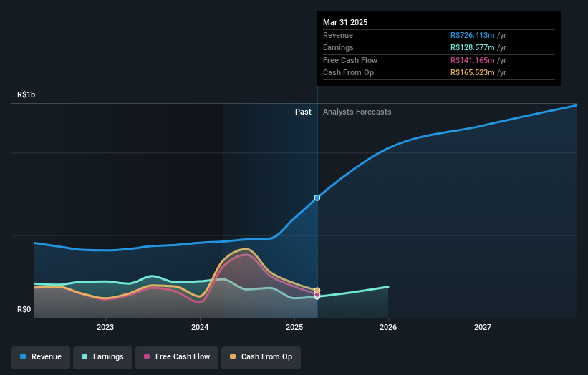Click the 2026 x-axis label
The image size is (588, 375).
tap(388, 327)
